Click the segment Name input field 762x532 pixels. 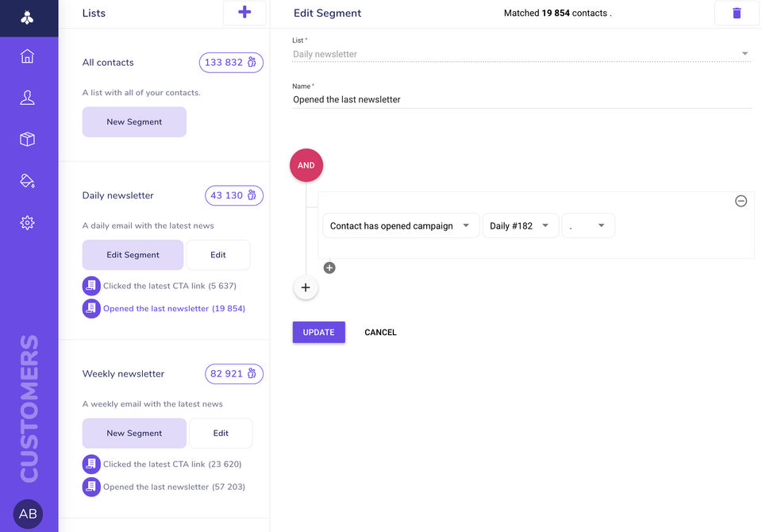coord(521,100)
